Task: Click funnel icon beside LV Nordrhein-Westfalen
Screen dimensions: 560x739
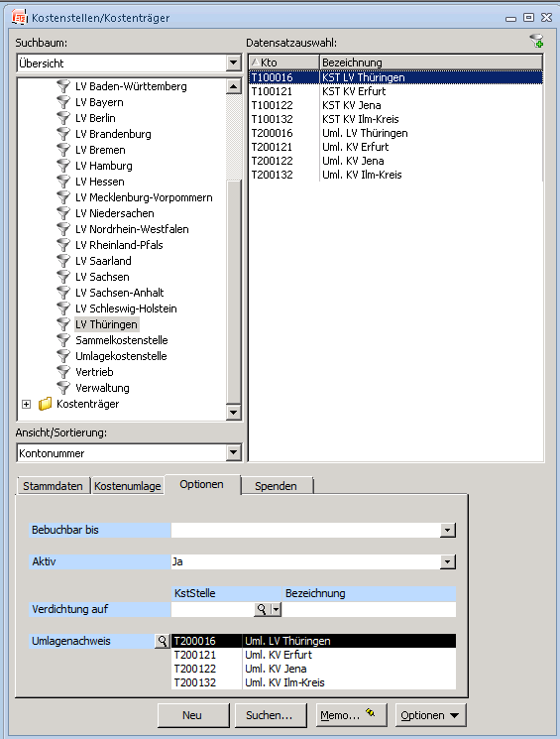Action: (x=63, y=229)
